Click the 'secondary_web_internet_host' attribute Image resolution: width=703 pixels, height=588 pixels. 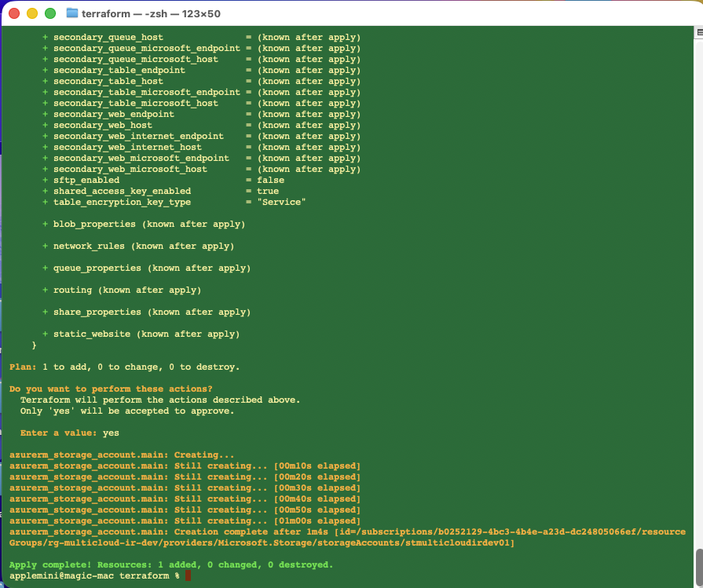(127, 148)
